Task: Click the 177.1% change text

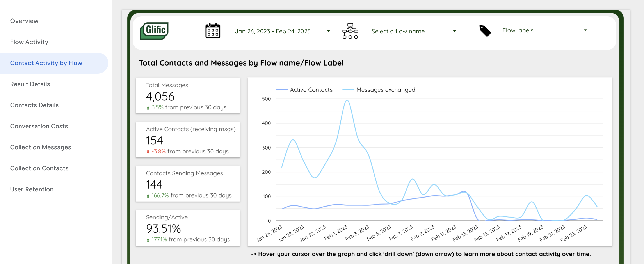Action: 159,239
